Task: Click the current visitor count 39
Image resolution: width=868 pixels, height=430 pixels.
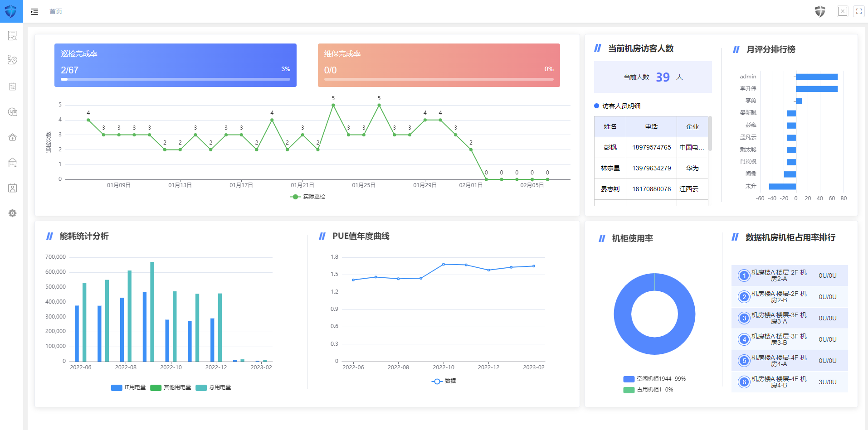Action: [x=663, y=77]
